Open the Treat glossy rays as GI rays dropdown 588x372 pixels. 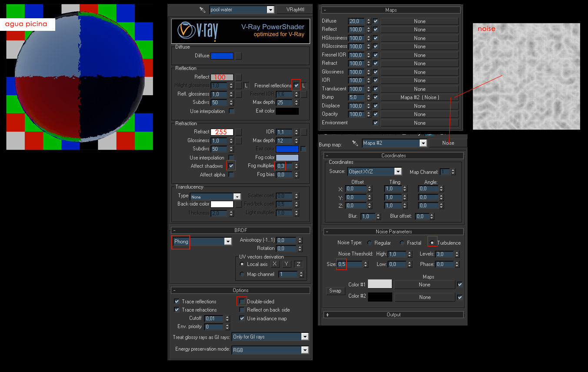pyautogui.click(x=305, y=337)
